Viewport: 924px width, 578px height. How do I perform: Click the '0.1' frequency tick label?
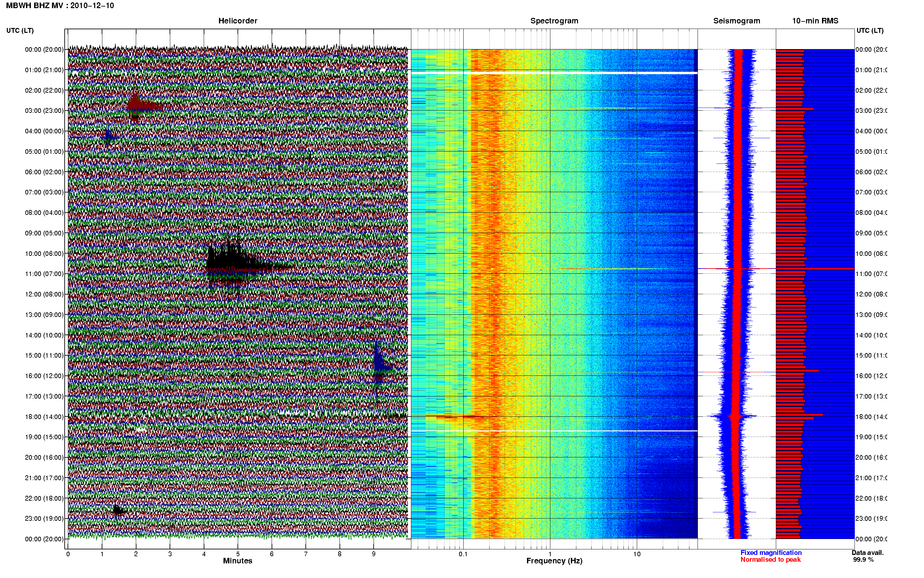(463, 554)
